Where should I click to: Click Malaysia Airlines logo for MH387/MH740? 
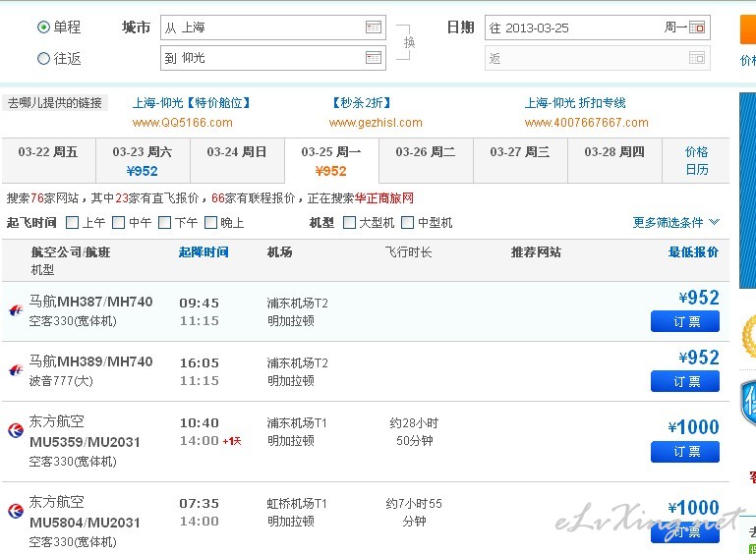click(x=16, y=310)
